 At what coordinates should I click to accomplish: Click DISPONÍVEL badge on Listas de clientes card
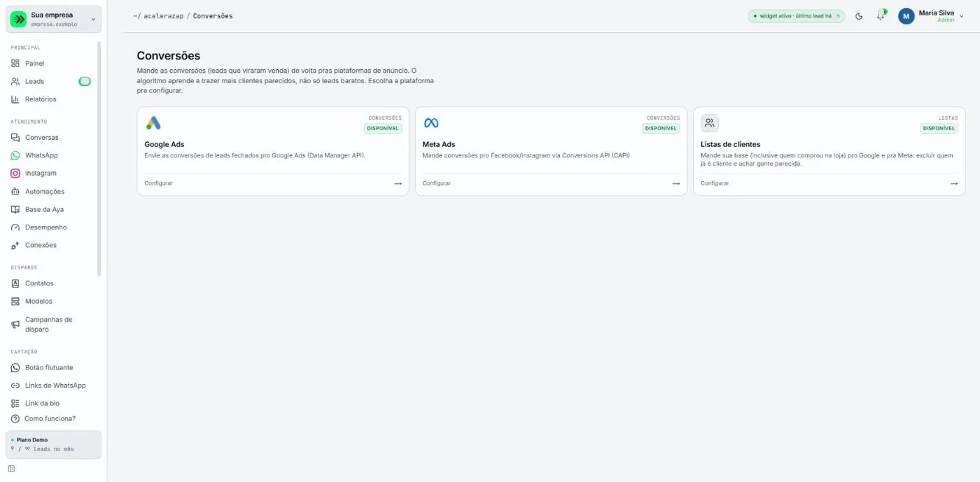coord(939,129)
